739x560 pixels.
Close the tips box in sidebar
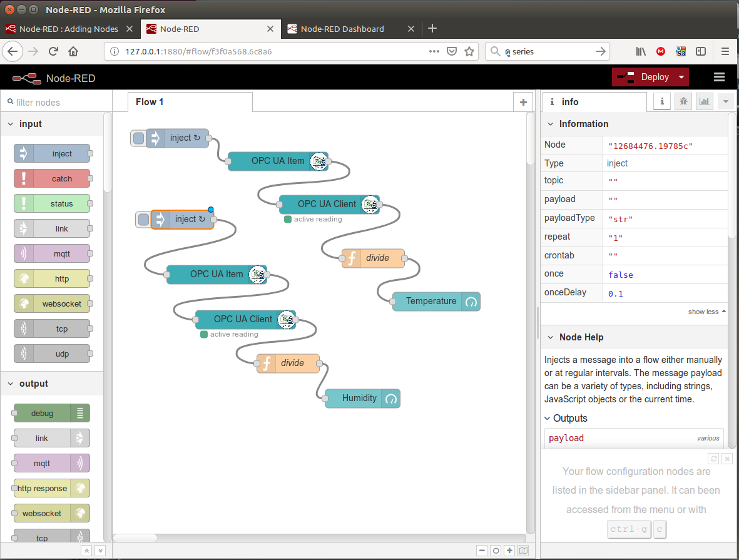727,459
